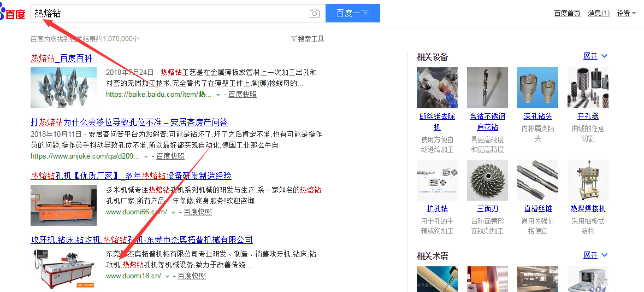Click the 断丝锥去除机 thumbnail image
Screen dimensions: 644x292
click(x=437, y=87)
